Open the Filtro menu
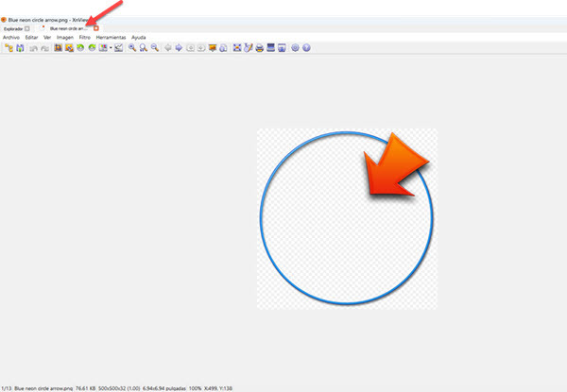This screenshot has width=567, height=392. pos(85,37)
